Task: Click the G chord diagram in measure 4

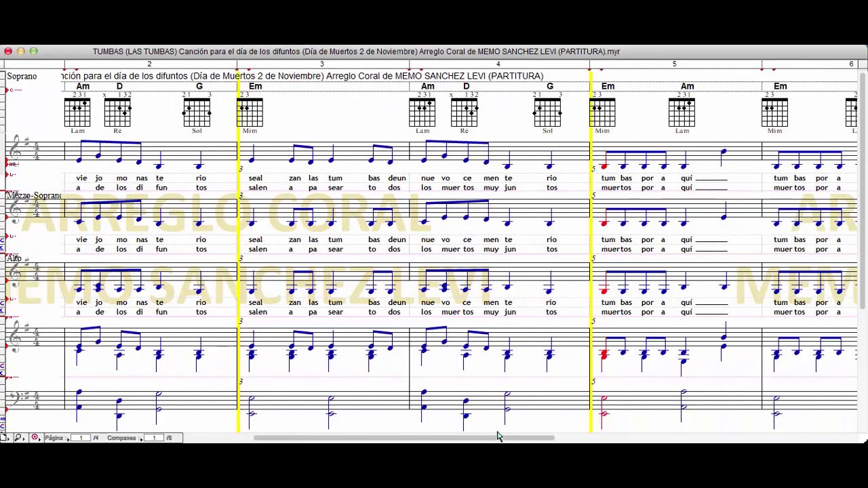Action: click(x=547, y=113)
